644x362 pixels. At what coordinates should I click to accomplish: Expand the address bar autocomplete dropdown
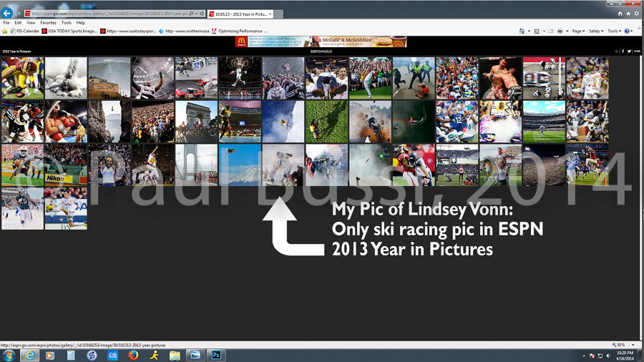point(196,14)
